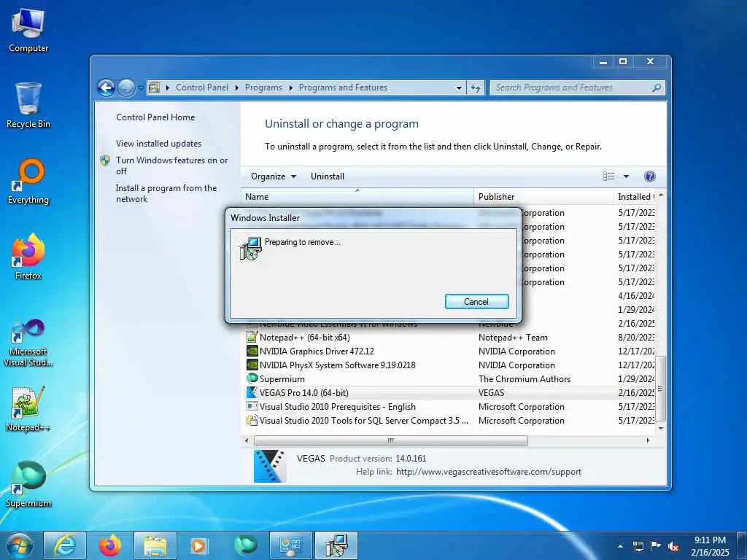Open the recent pages dropdown arrow

click(x=141, y=88)
